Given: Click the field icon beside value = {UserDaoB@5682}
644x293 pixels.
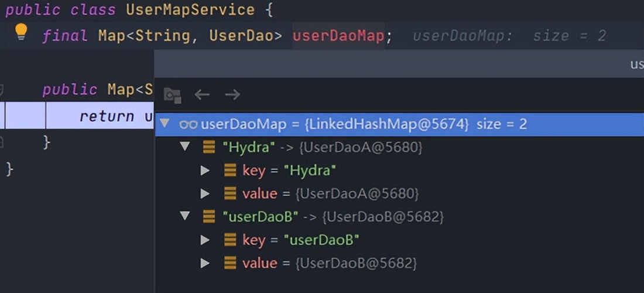Looking at the screenshot, I should coord(230,263).
